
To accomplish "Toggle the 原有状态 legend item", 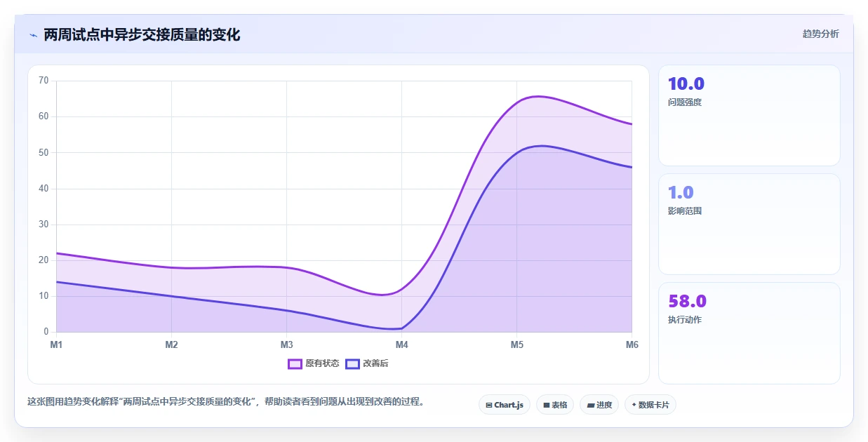I will [x=314, y=363].
